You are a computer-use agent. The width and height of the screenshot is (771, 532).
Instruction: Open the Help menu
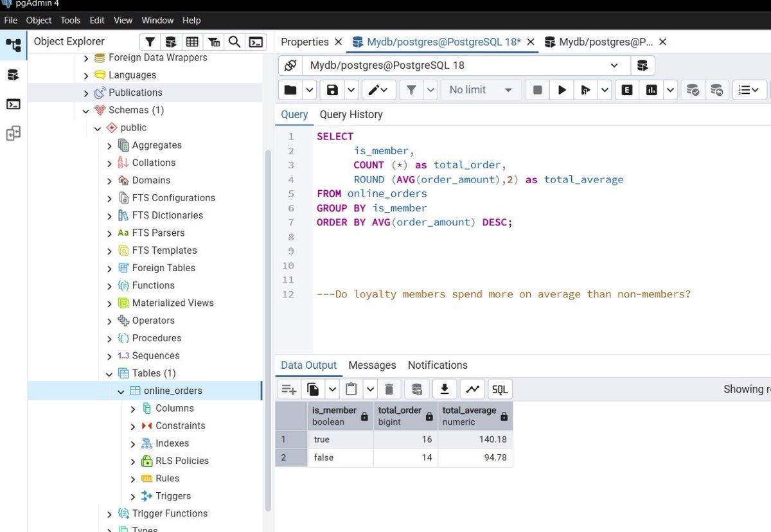pos(191,20)
